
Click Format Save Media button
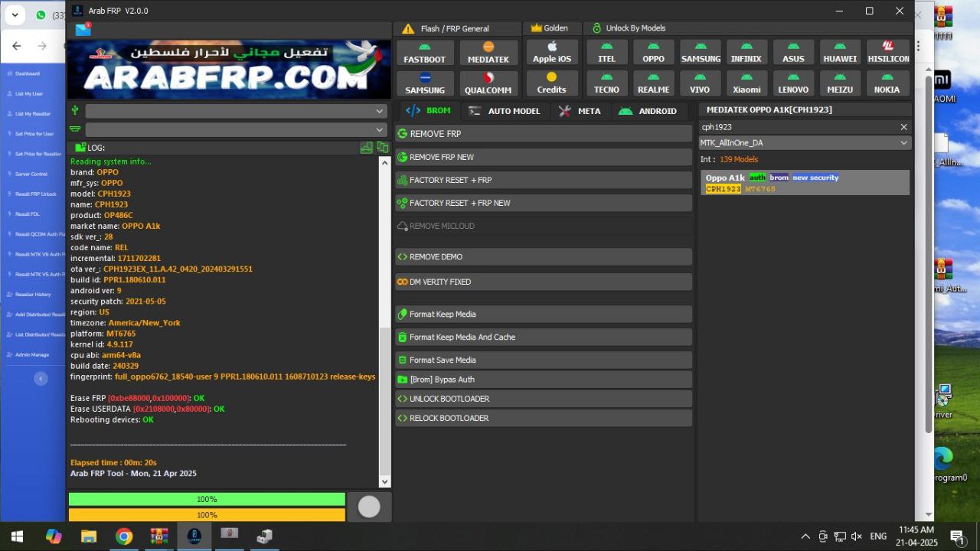click(544, 360)
